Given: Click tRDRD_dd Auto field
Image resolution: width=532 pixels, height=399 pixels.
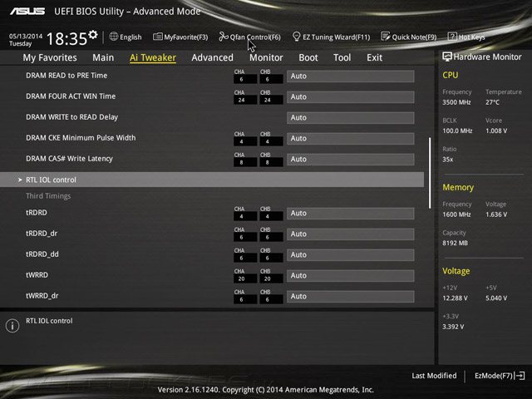Looking at the screenshot, I should (351, 255).
